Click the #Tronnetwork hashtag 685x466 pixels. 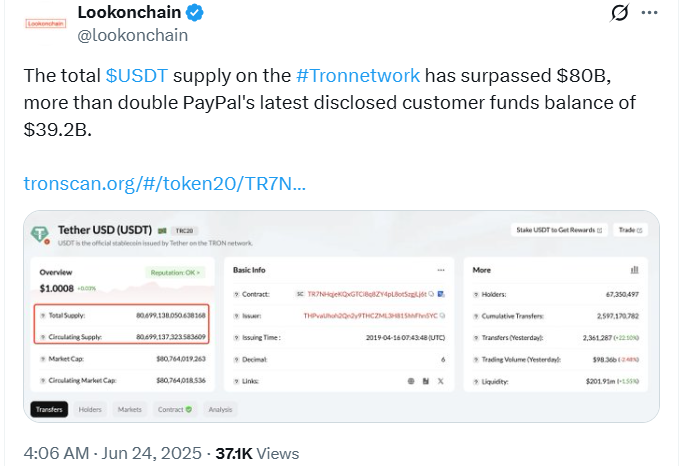pos(358,75)
